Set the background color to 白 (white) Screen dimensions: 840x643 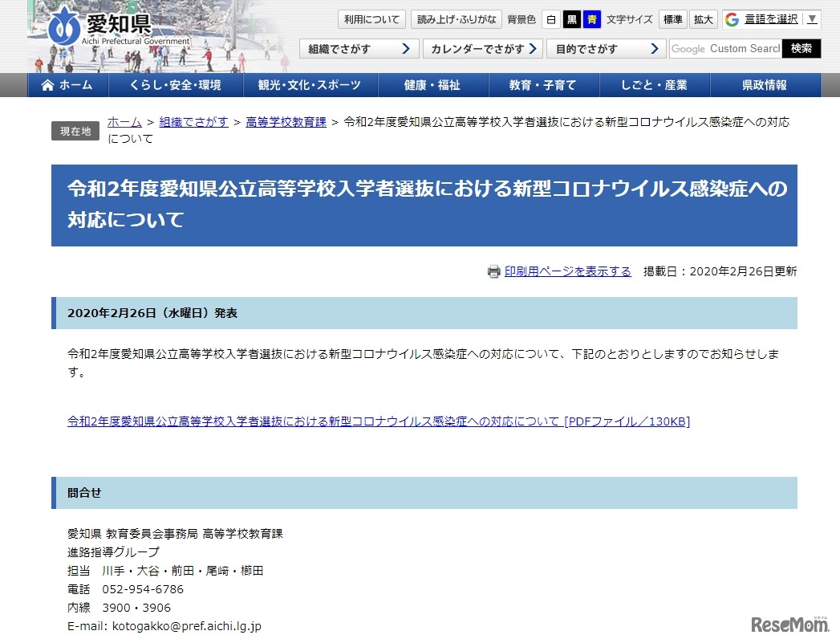pos(551,19)
